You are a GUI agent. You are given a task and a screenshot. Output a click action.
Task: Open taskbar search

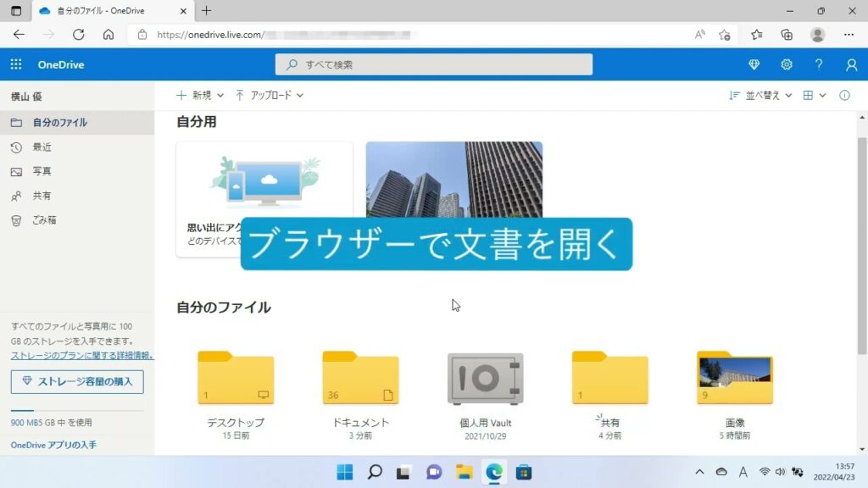pyautogui.click(x=375, y=472)
